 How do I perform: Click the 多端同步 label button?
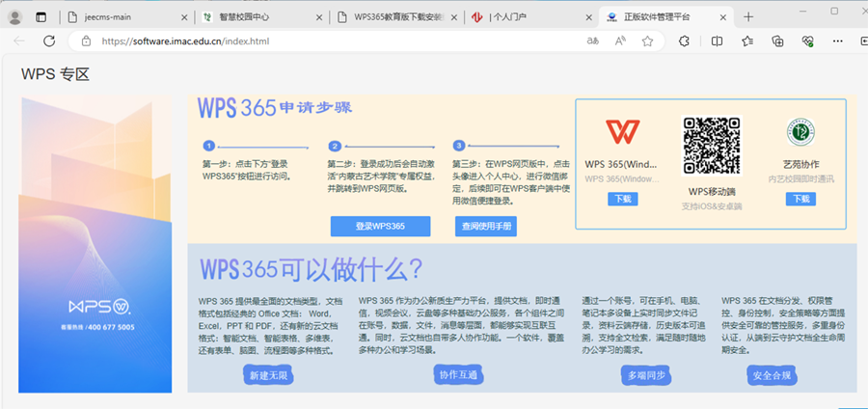pyautogui.click(x=646, y=375)
